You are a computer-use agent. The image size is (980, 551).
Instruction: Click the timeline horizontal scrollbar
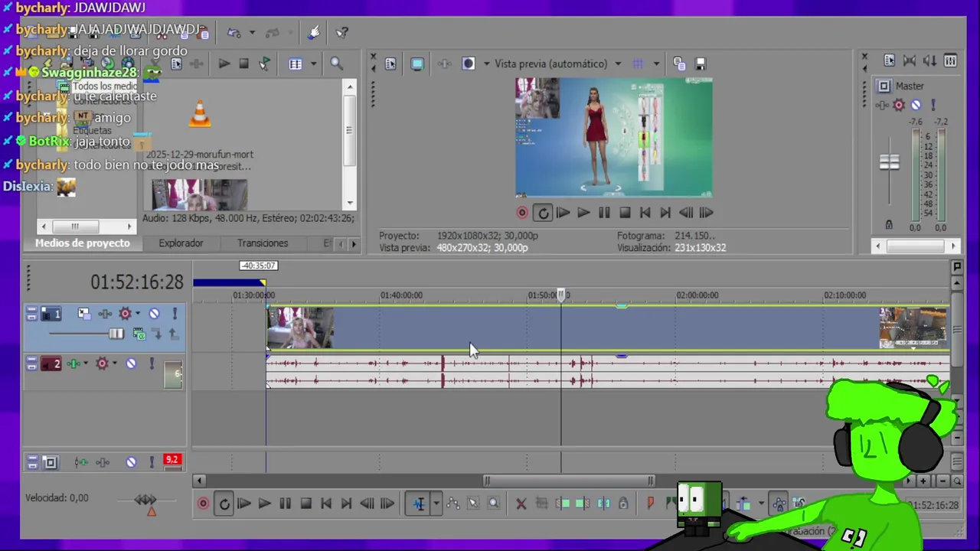point(568,481)
